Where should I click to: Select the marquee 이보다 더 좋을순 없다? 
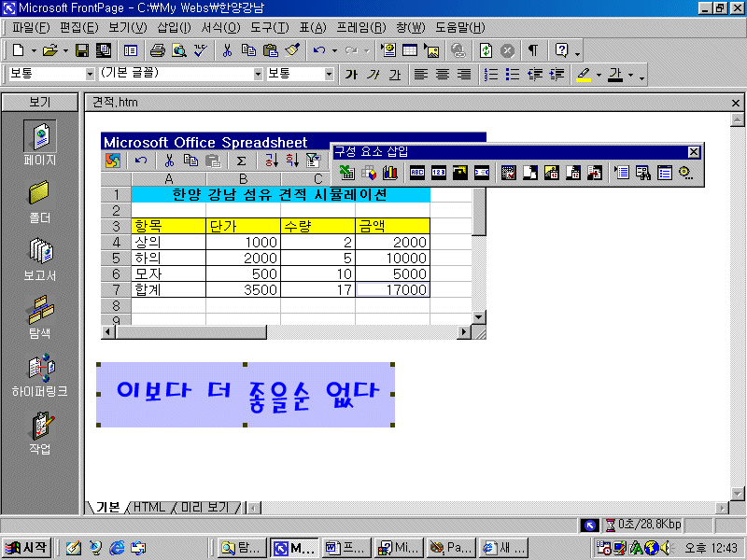[x=246, y=395]
